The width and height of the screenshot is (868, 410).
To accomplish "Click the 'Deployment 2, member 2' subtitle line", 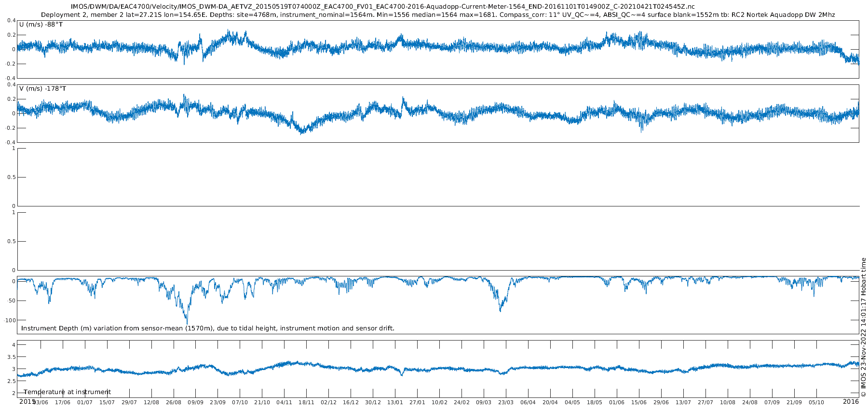I will (438, 15).
